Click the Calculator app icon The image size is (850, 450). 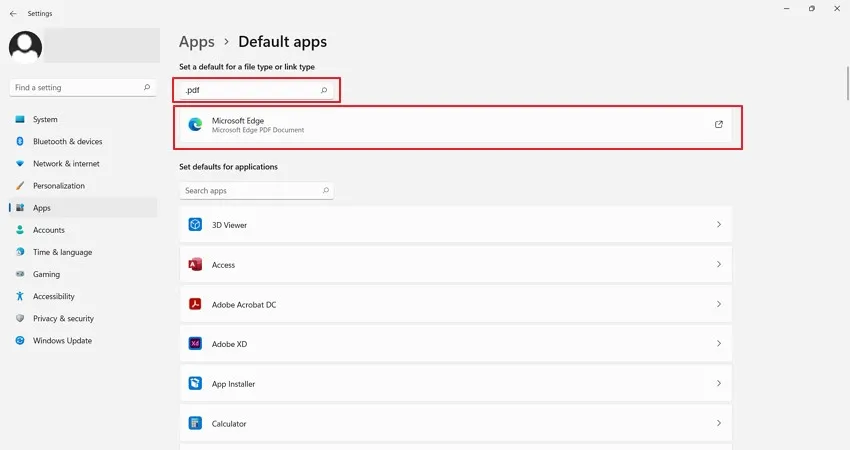(196, 423)
